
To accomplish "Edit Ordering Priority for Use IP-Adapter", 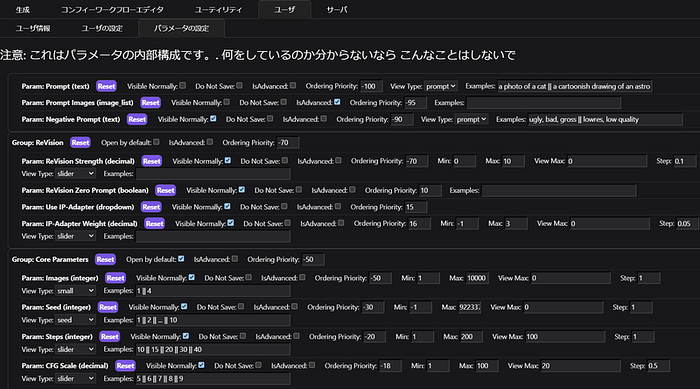I will (x=416, y=207).
